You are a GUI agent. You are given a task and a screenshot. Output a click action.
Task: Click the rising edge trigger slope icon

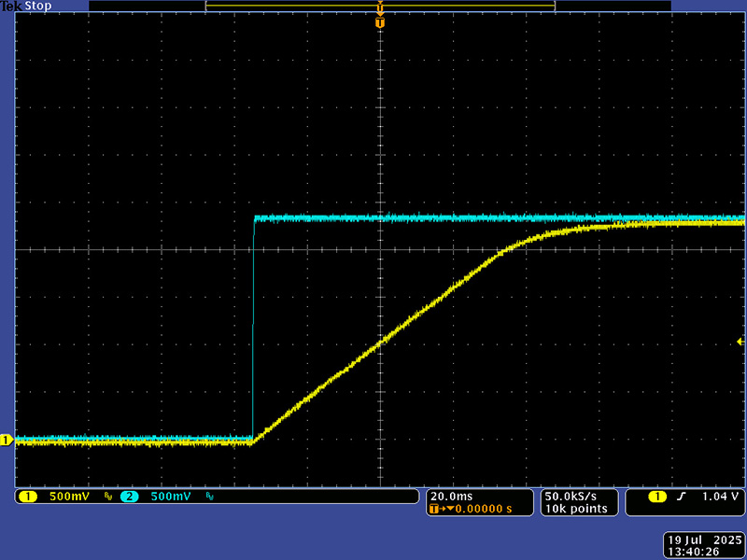(681, 497)
